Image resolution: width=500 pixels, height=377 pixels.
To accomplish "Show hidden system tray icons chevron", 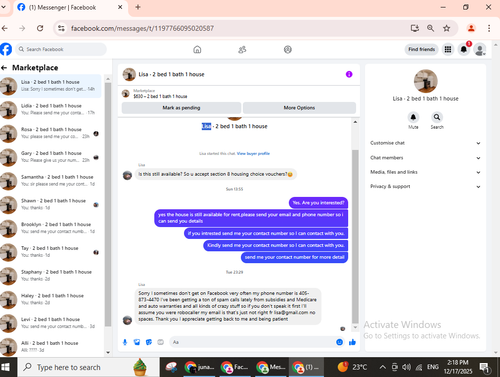I will tap(383, 367).
